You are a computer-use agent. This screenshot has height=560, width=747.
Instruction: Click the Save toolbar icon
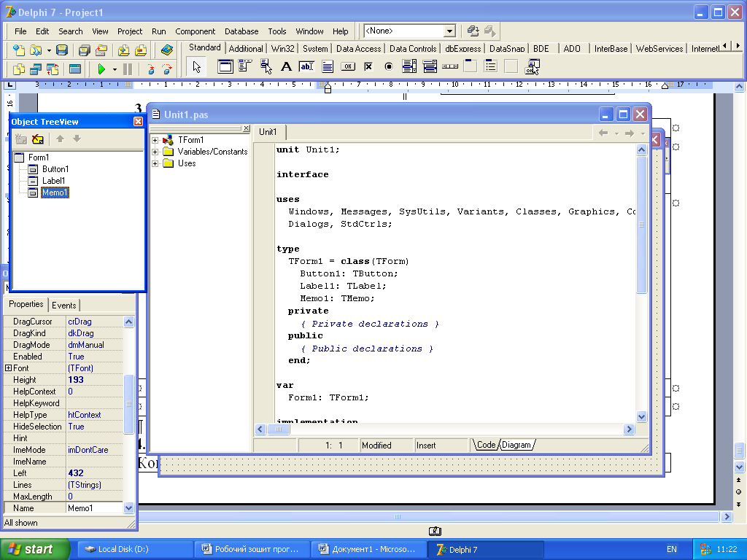click(62, 50)
